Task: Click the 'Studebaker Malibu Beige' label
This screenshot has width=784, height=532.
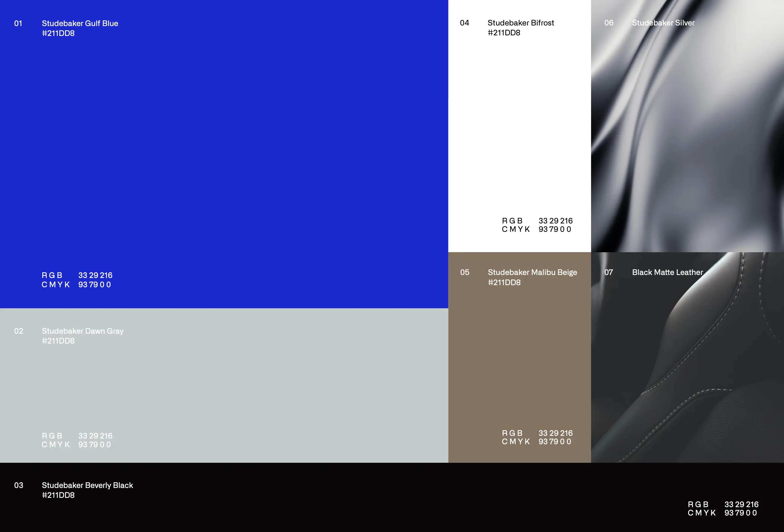Action: click(x=532, y=272)
